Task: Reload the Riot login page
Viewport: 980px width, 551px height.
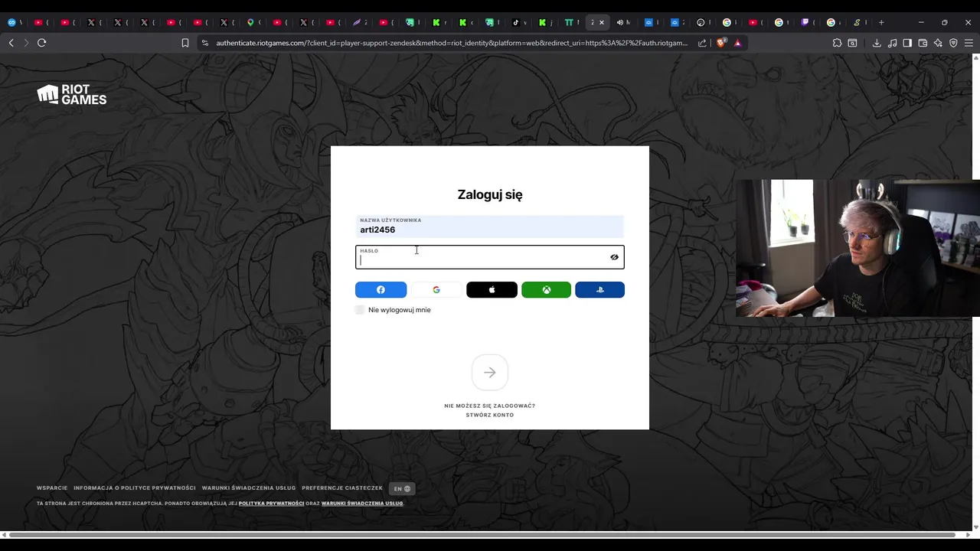Action: coord(42,43)
